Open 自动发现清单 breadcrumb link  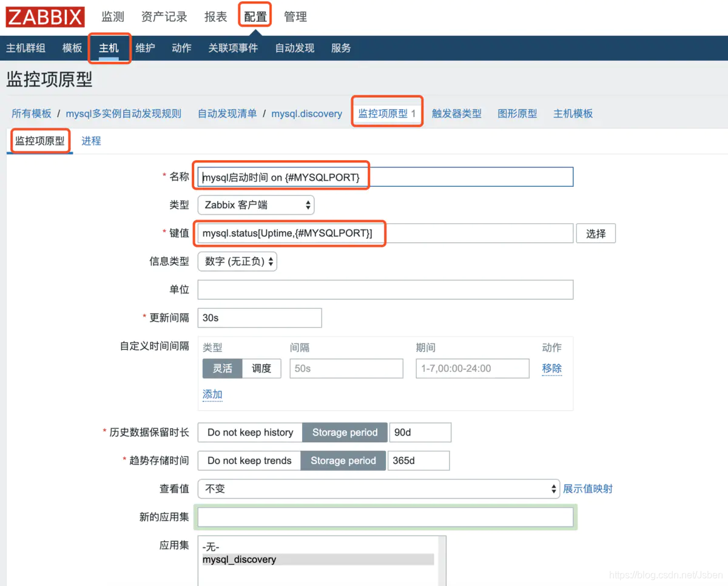point(227,113)
